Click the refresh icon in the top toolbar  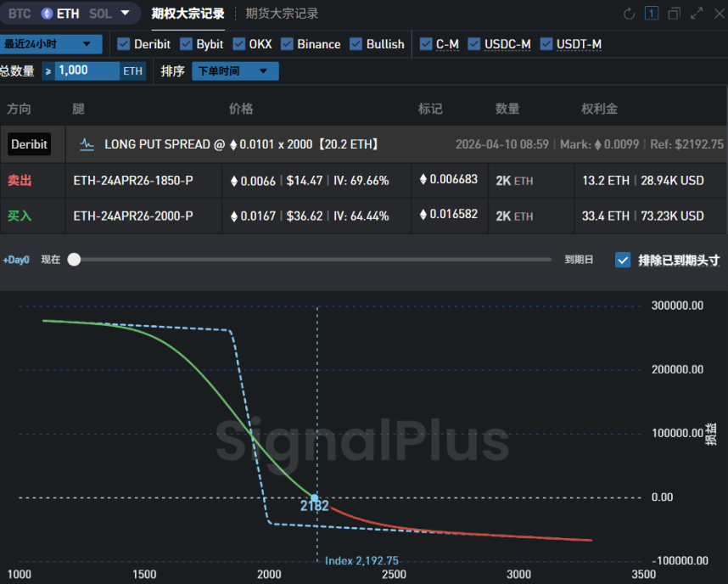(630, 14)
